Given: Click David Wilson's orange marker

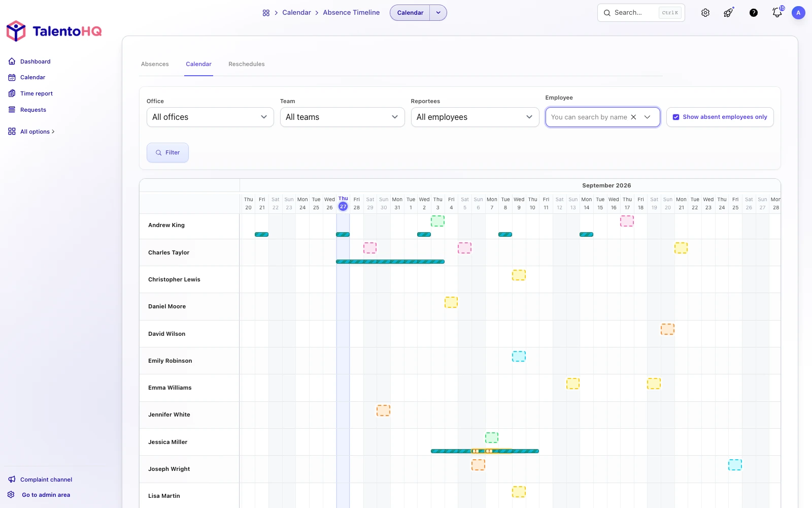Looking at the screenshot, I should [667, 329].
